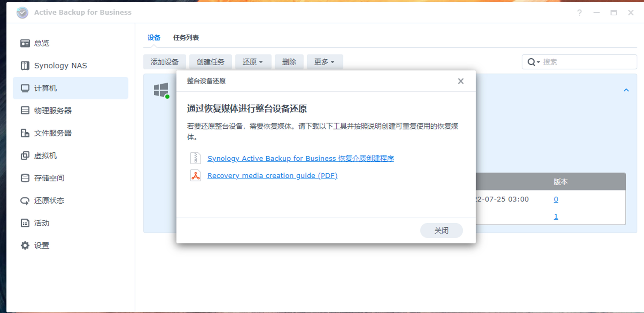Open the Recovery media creation guide PDF
Screen dimensions: 644x313
point(272,176)
